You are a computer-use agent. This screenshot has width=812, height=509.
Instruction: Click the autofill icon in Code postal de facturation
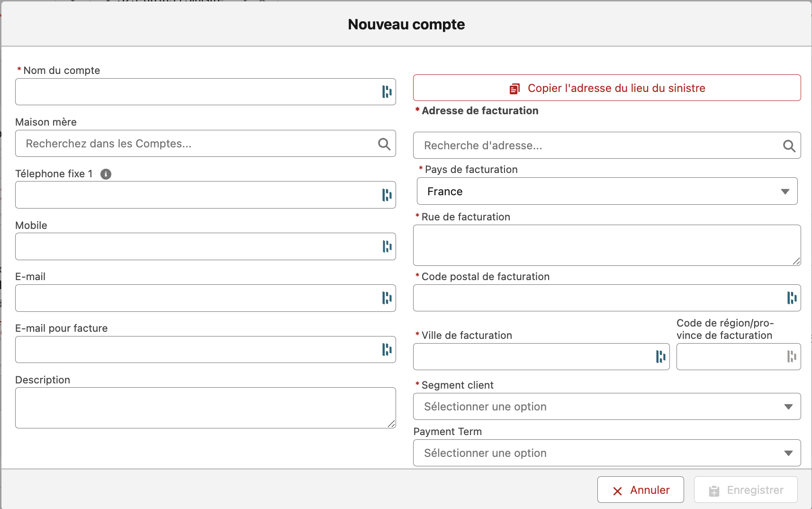click(x=792, y=298)
